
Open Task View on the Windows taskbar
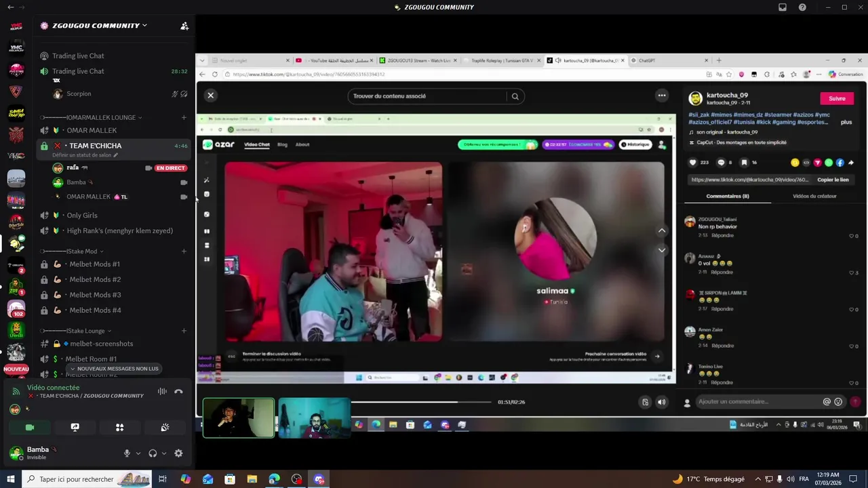tap(163, 479)
